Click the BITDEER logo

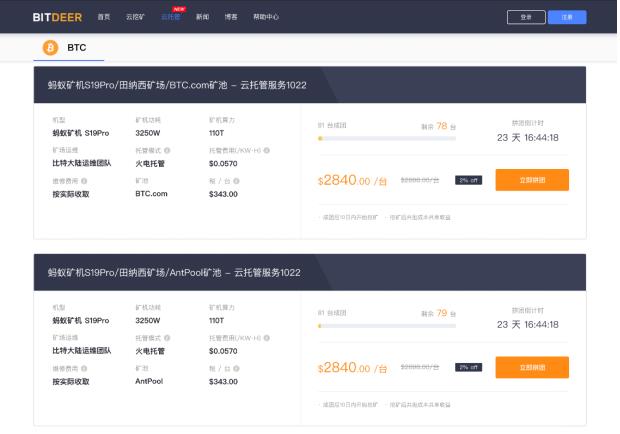click(57, 17)
